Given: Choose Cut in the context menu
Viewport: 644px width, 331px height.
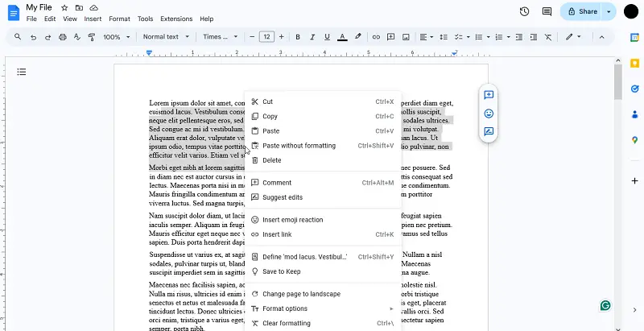Looking at the screenshot, I should click(323, 101).
